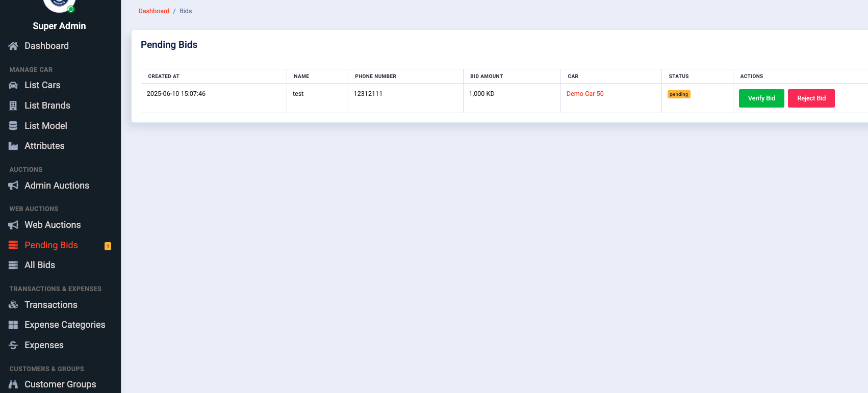Click the server icon beside All Bids
The height and width of the screenshot is (393, 868).
[13, 265]
